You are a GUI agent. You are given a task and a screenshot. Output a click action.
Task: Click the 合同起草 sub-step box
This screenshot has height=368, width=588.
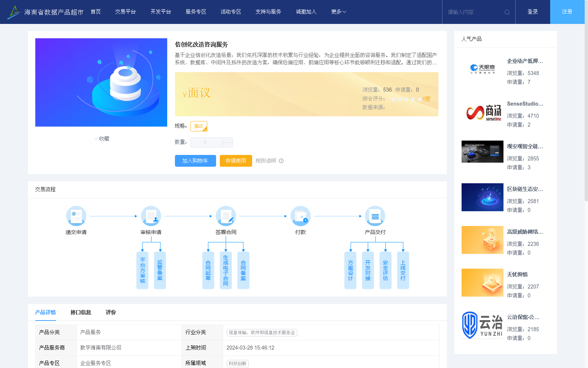click(208, 270)
